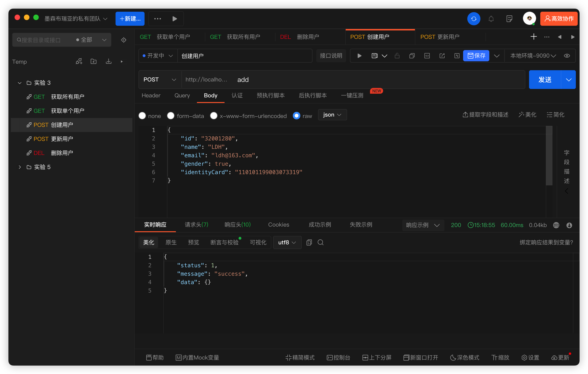Add a new tab with the plus icon
Image resolution: width=588 pixels, height=374 pixels.
(x=534, y=37)
